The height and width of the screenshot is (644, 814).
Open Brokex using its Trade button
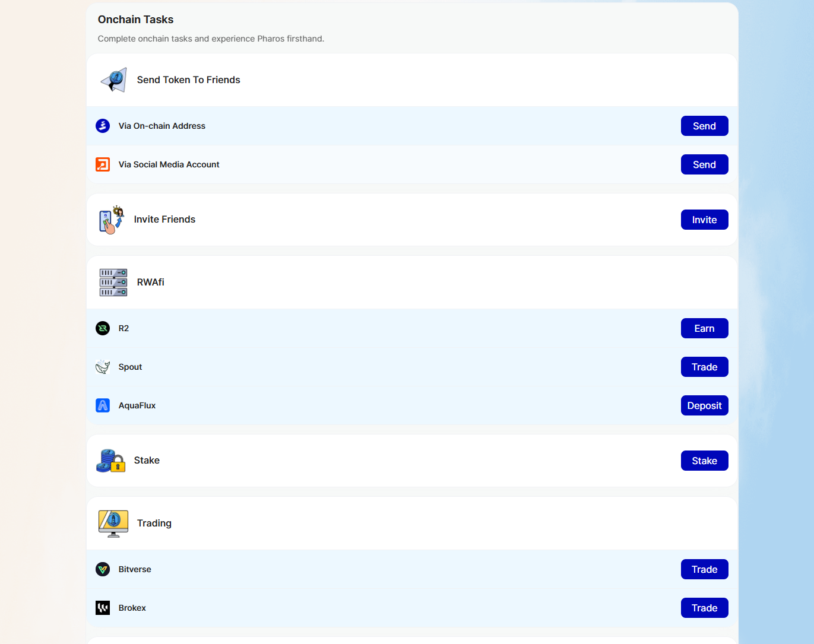click(x=704, y=608)
